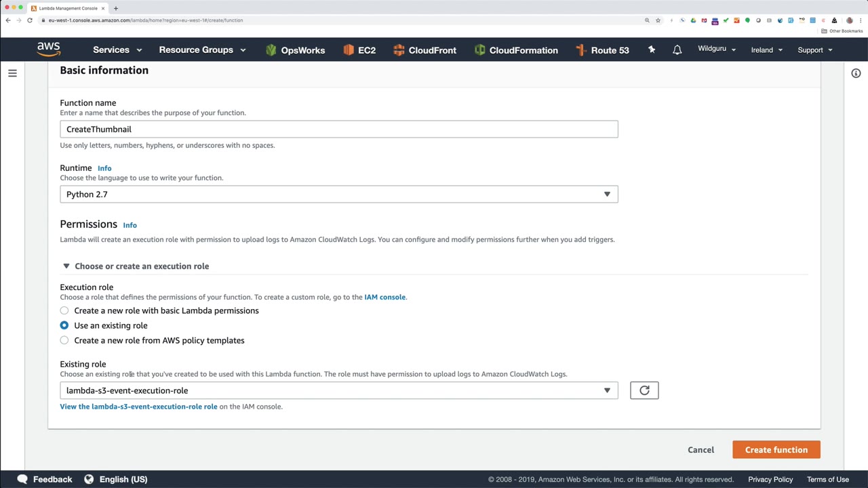This screenshot has height=488, width=868.
Task: View the lambda-s3-event-execution-role on IAM
Action: click(138, 407)
